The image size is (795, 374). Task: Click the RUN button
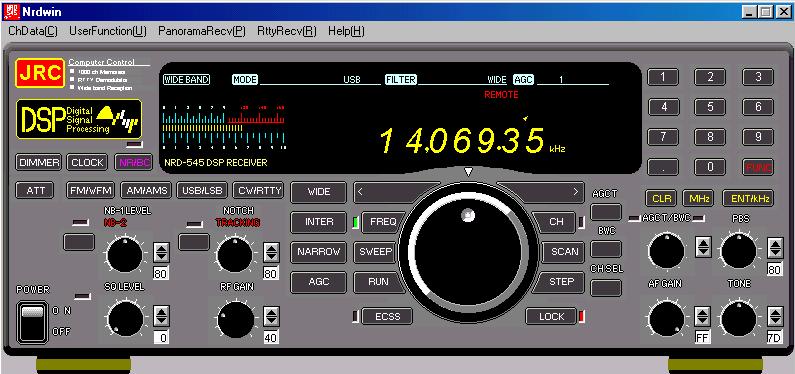378,282
